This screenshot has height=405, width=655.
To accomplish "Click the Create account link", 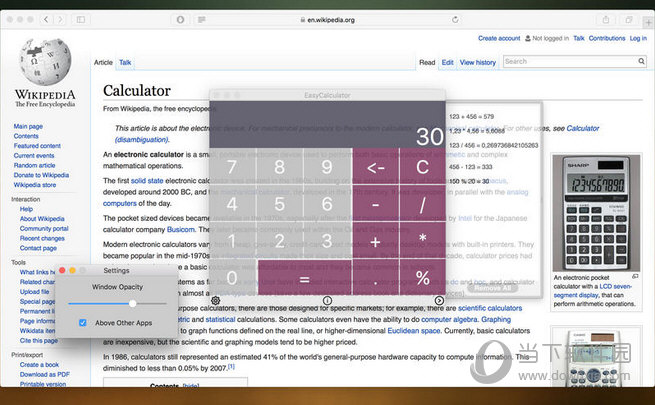I will (x=499, y=38).
